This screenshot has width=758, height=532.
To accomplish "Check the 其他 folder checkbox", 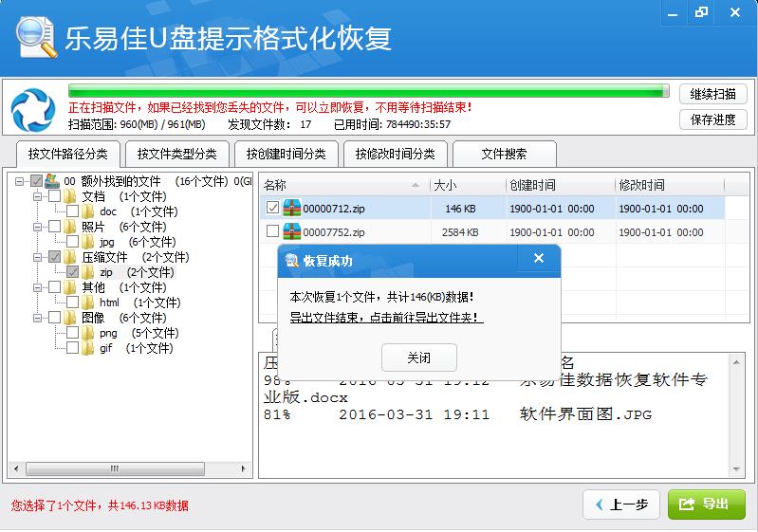I will pos(55,287).
